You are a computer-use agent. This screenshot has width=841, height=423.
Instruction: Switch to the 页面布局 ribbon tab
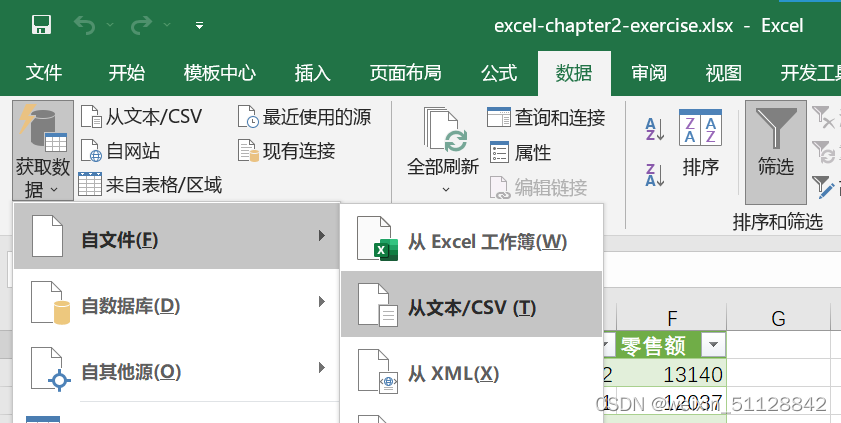tap(405, 73)
